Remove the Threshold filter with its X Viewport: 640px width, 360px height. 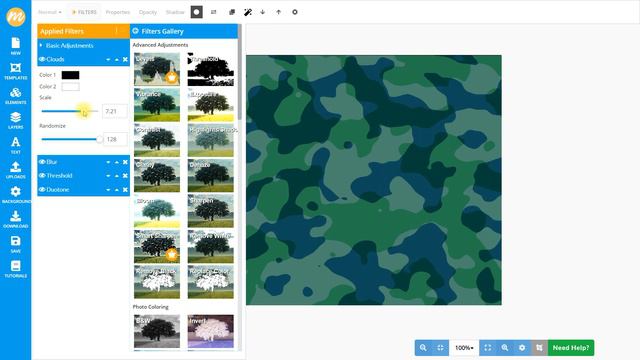point(125,176)
